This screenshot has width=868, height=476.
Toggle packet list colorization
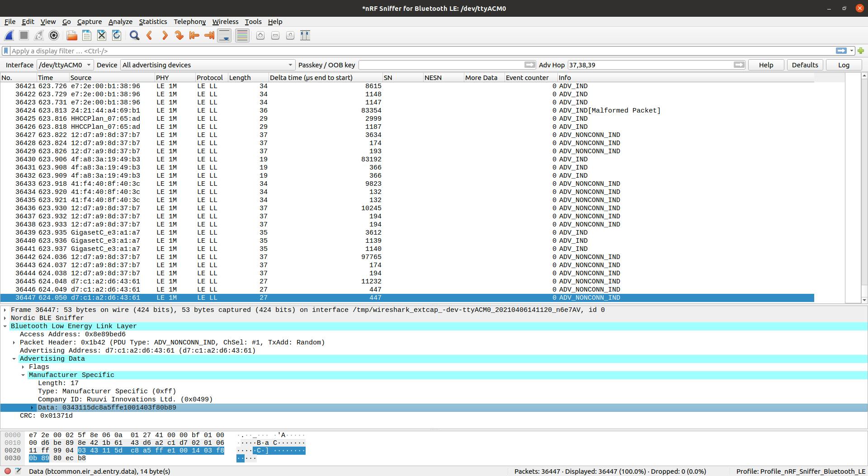tap(242, 36)
